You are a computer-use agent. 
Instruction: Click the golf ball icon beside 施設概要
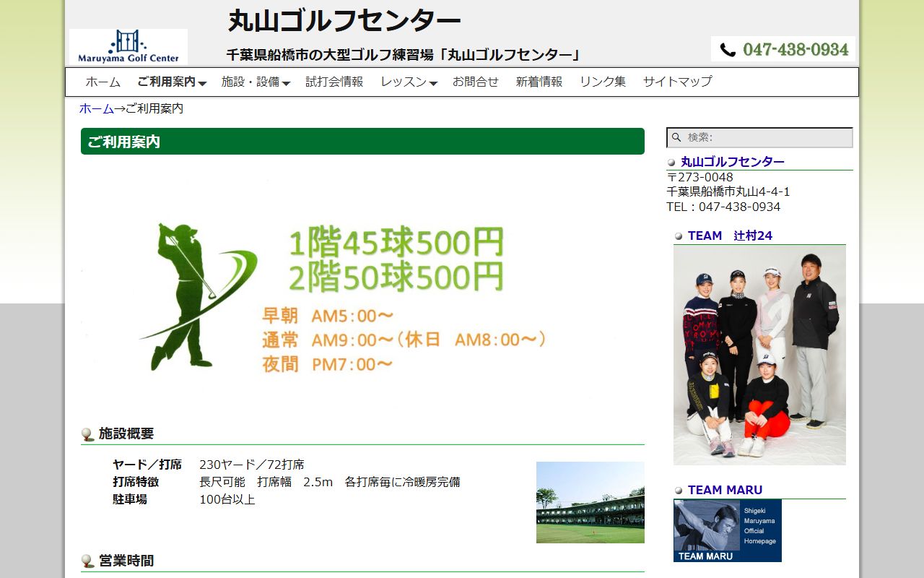click(x=87, y=434)
